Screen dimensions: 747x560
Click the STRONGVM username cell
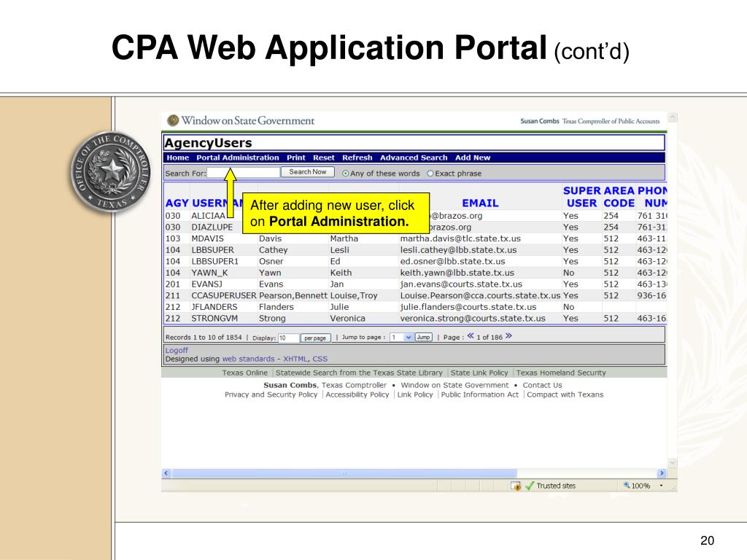click(214, 319)
